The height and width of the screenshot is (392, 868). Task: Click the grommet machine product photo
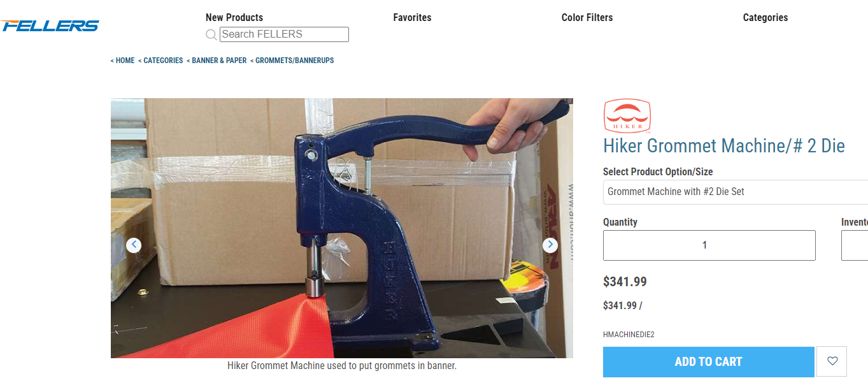[x=342, y=228]
